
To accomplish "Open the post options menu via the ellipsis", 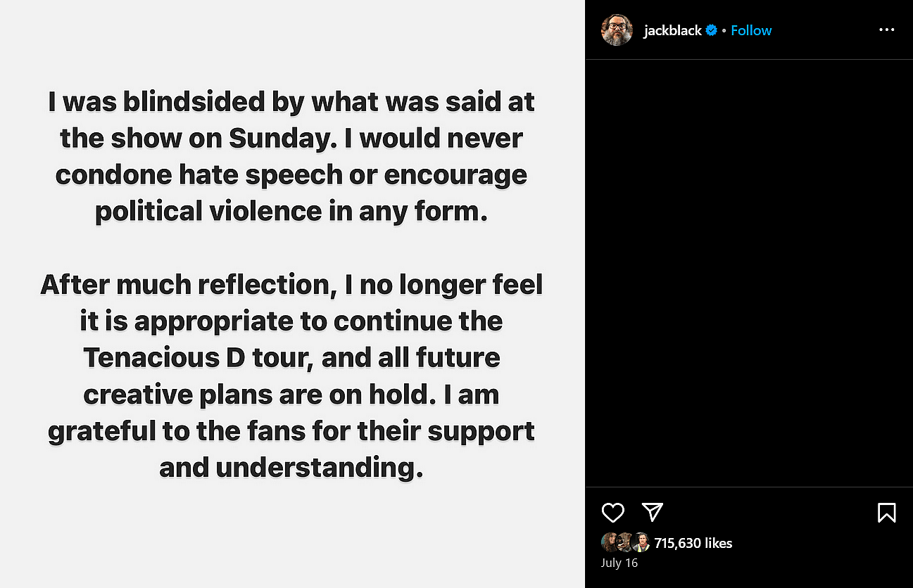I will click(886, 30).
